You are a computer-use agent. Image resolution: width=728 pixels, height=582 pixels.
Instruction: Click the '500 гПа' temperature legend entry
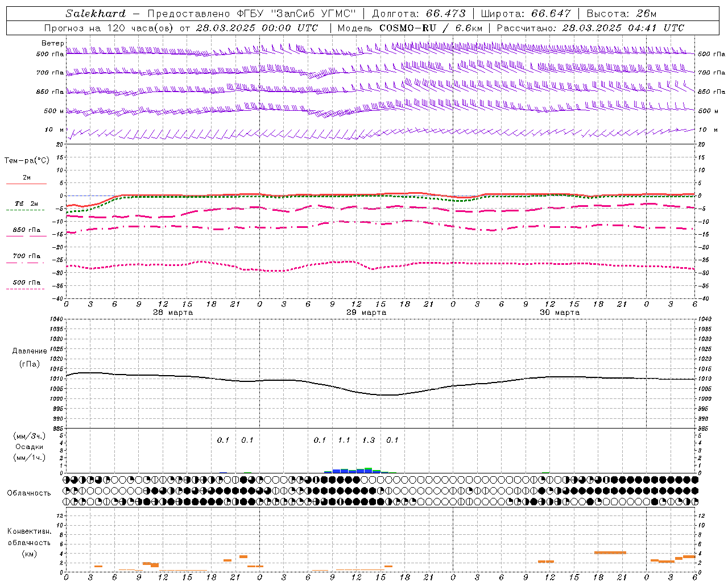tap(27, 282)
